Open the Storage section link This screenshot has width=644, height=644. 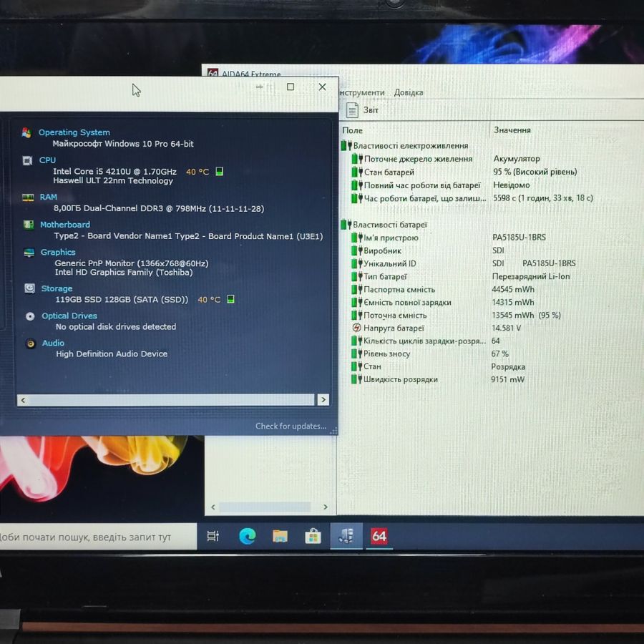(x=57, y=288)
